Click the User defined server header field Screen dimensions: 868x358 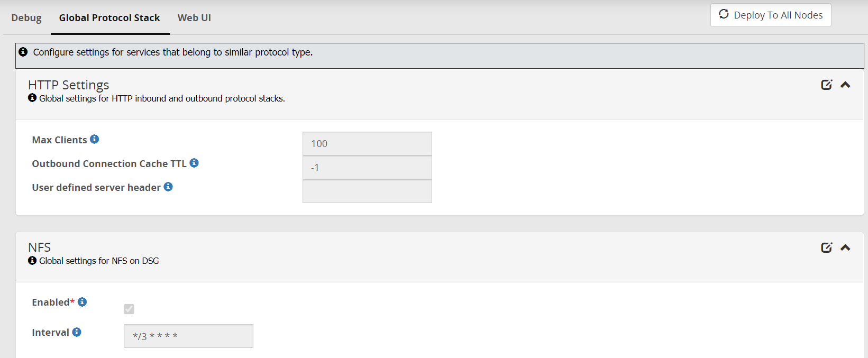click(367, 191)
